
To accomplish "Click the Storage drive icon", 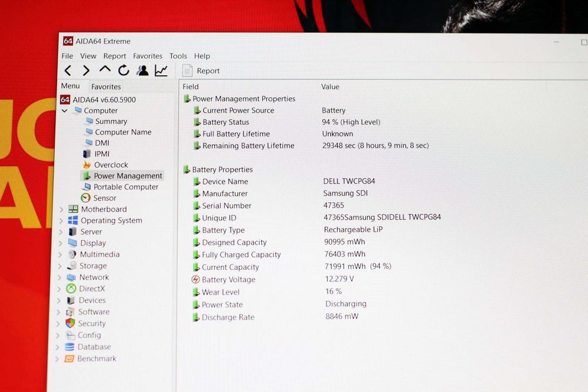I will (72, 266).
